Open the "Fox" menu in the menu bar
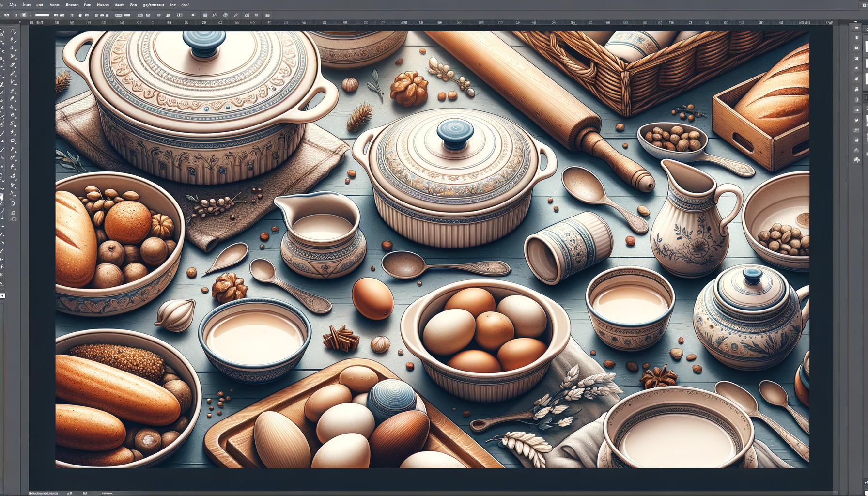The image size is (868, 496). pos(134,4)
